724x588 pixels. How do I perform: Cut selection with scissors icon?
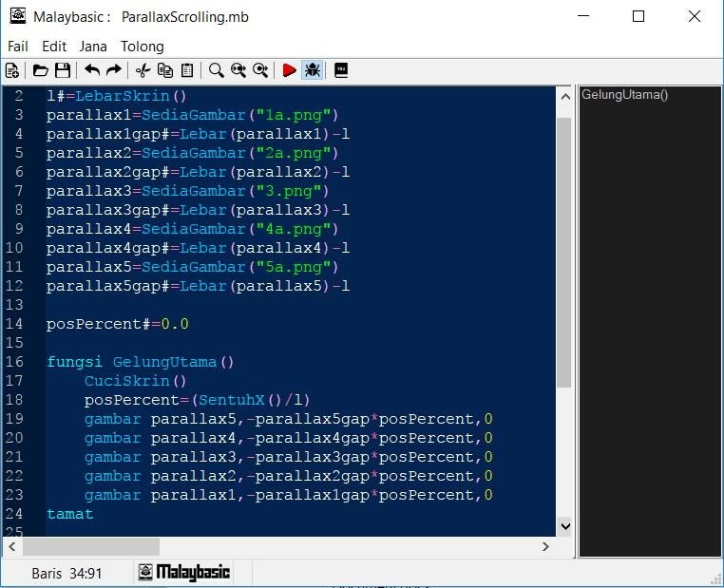[x=143, y=70]
